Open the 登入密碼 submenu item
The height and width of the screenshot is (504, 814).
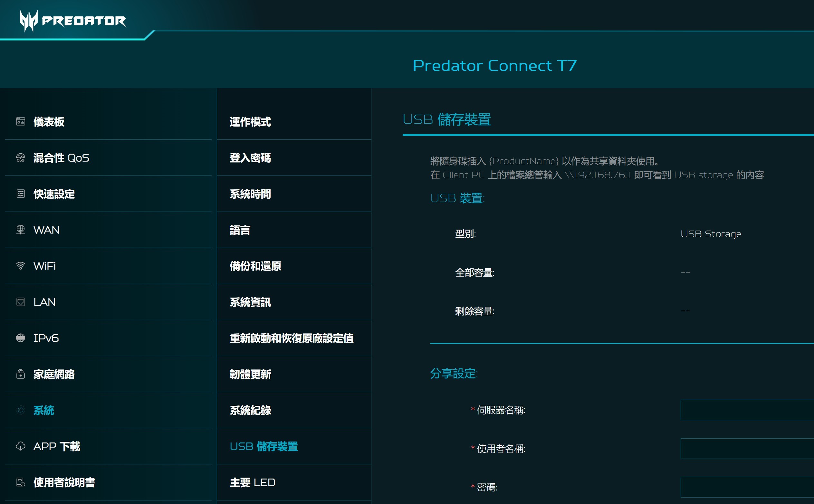coord(294,158)
